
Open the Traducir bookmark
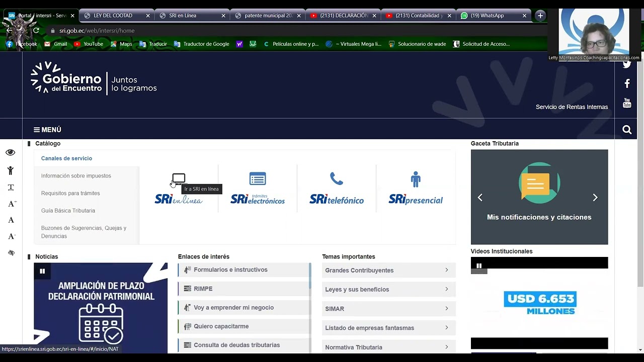coord(153,44)
